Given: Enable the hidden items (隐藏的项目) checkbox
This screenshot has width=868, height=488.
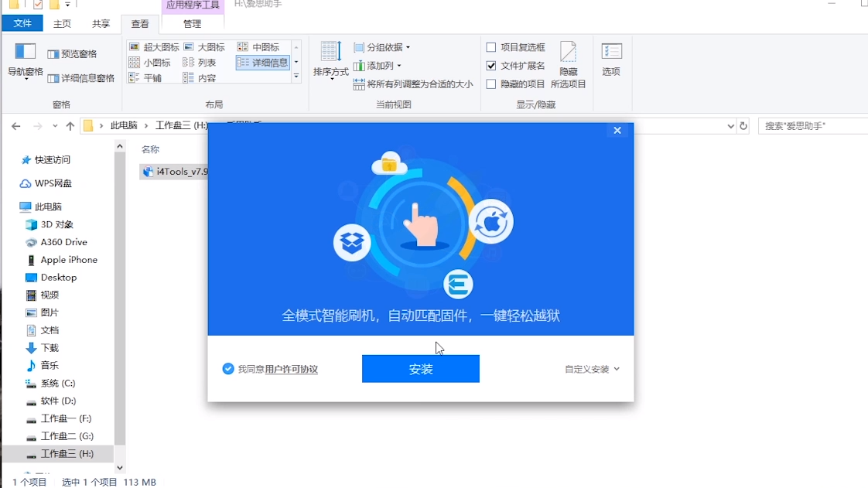Looking at the screenshot, I should pyautogui.click(x=491, y=84).
